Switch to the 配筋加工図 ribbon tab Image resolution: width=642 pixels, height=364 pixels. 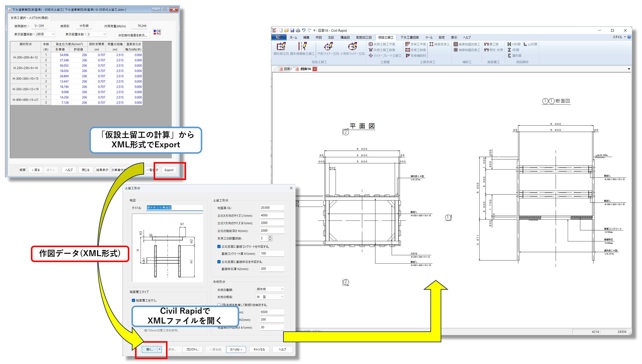tap(364, 38)
